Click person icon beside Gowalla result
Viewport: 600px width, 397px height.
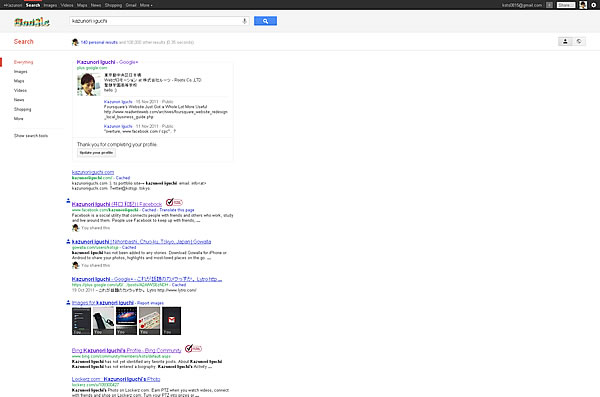pos(68,241)
